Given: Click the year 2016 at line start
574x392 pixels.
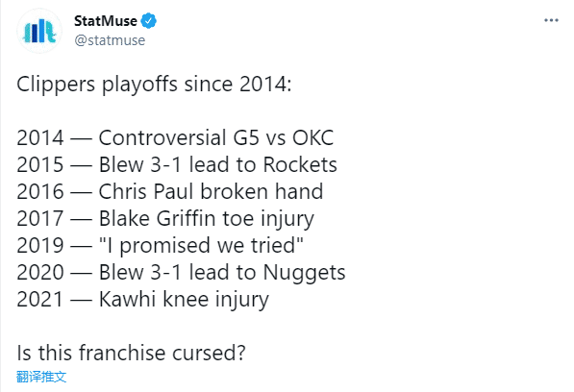Looking at the screenshot, I should (40, 191).
